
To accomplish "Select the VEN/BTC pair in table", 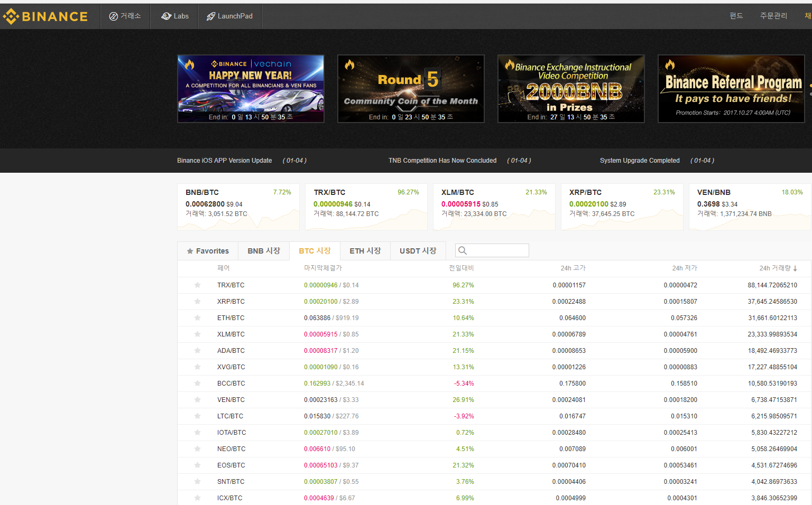I will point(231,400).
